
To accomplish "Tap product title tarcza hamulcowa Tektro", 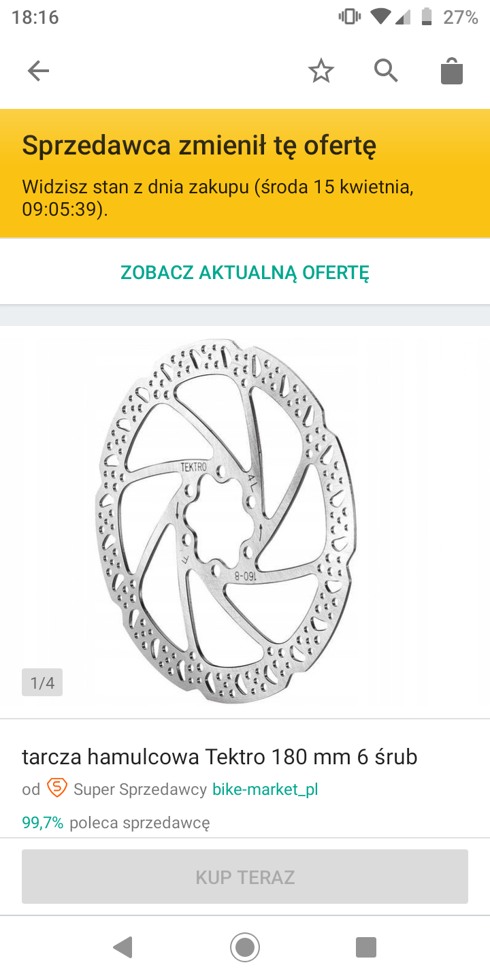I will click(220, 756).
